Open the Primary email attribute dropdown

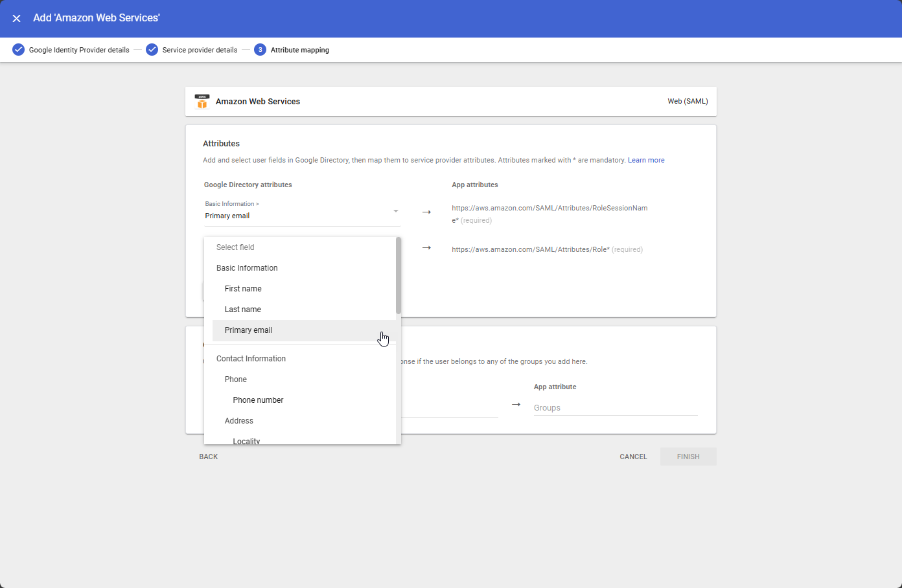pos(302,212)
